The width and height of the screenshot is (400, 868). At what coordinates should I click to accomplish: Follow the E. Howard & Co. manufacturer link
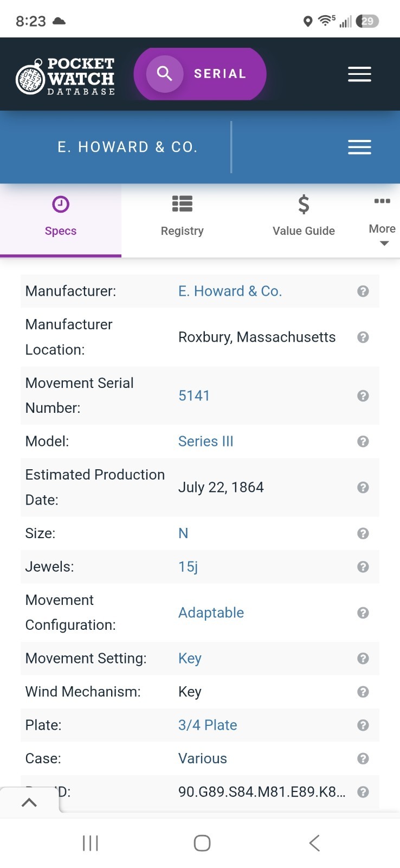[x=230, y=291]
